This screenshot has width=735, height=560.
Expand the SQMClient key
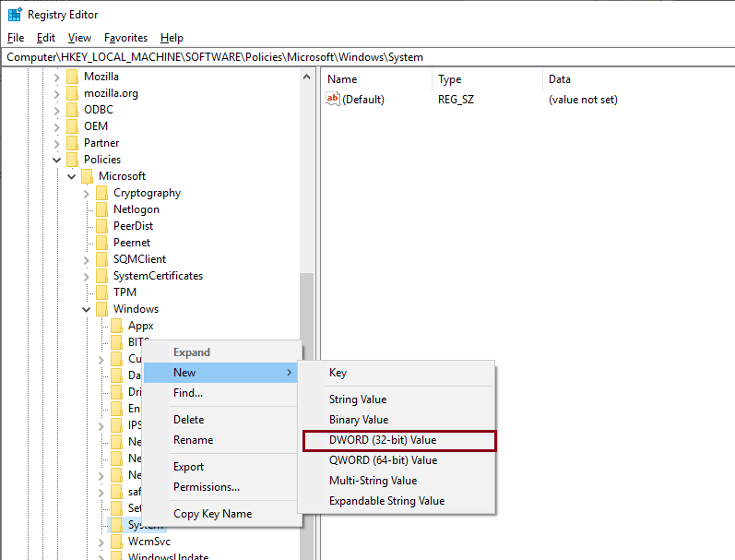87,260
